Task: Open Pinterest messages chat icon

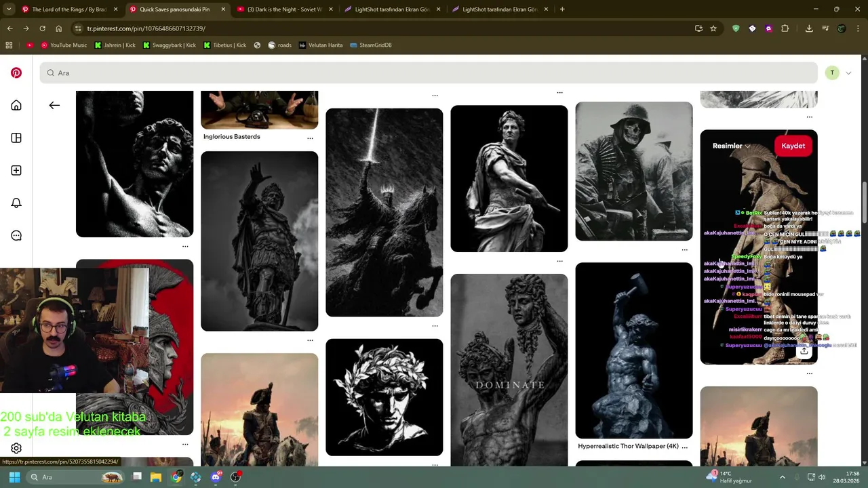Action: point(16,235)
